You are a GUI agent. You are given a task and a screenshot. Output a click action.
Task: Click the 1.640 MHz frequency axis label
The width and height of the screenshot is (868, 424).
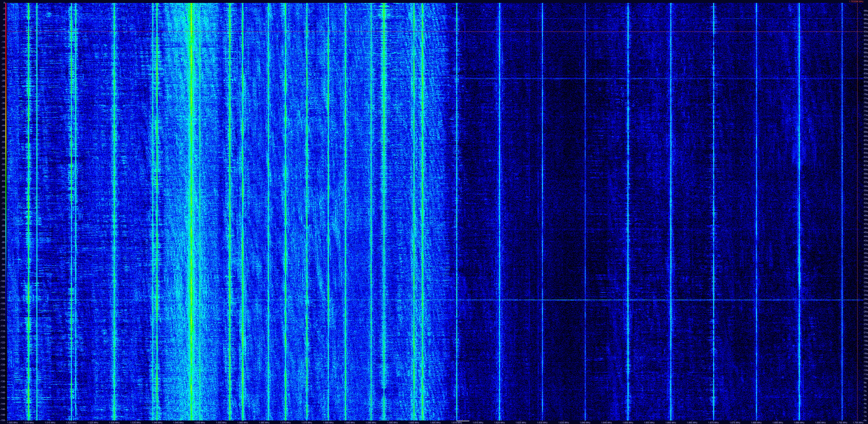(585, 422)
